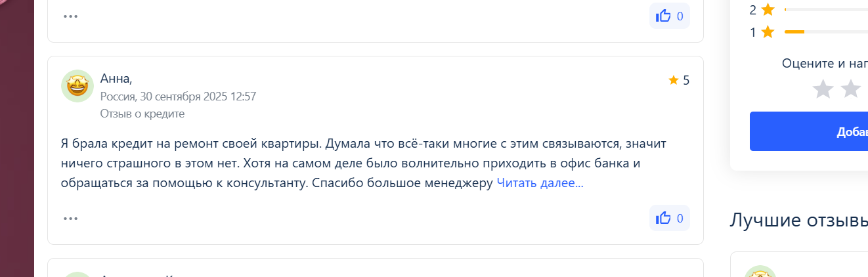Click the blue "Добав..." review button

coord(809,131)
